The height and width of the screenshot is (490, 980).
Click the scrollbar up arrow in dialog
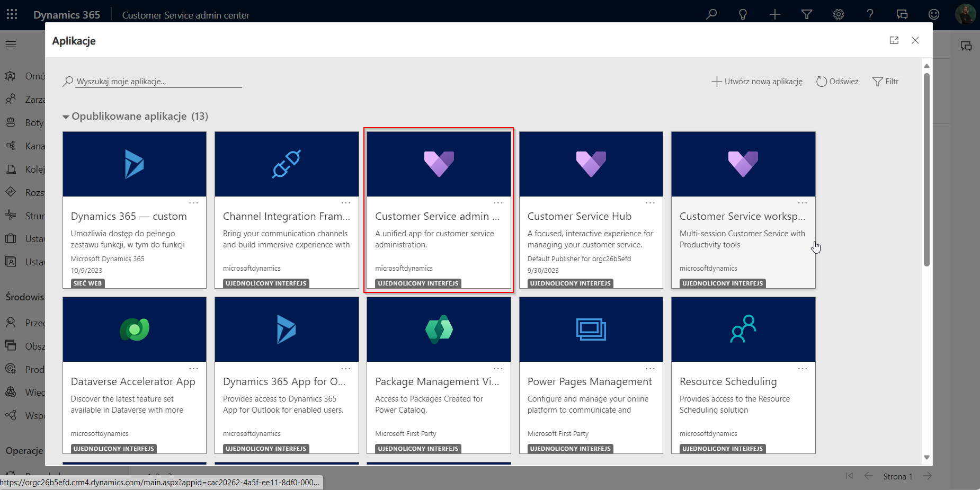click(x=926, y=66)
